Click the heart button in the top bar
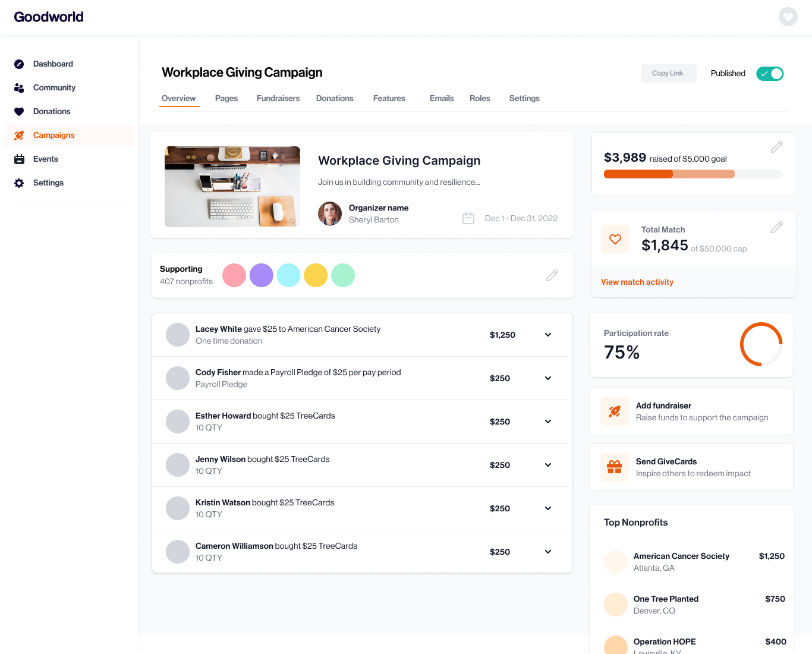The height and width of the screenshot is (654, 812). tap(788, 17)
